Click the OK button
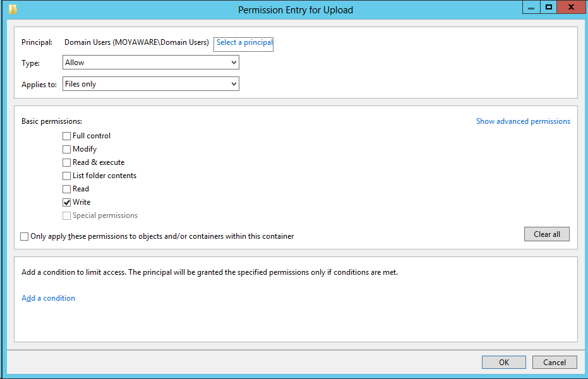Screen dimensions: 588x379 [503, 362]
